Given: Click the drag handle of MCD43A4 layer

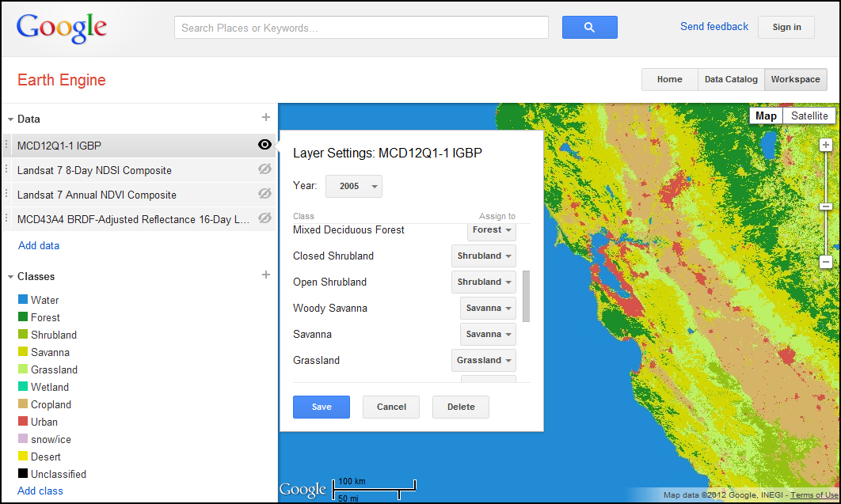Looking at the screenshot, I should coord(6,218).
